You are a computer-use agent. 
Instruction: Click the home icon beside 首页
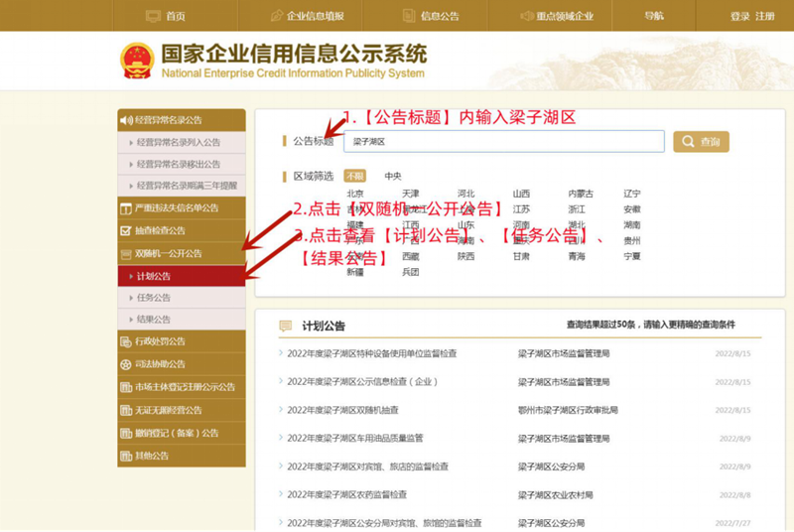pos(153,16)
